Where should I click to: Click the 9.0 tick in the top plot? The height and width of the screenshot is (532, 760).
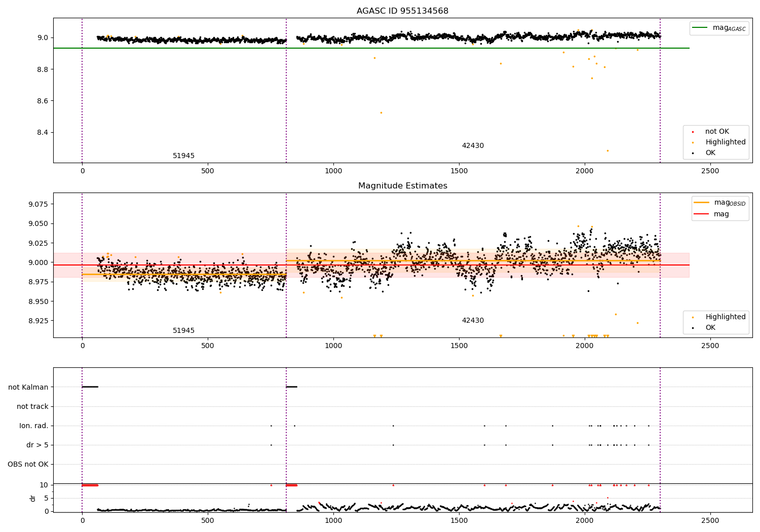point(43,37)
